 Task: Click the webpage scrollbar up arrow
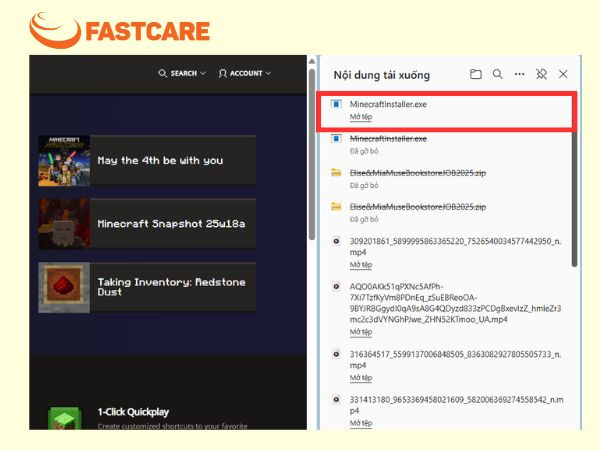coord(312,61)
